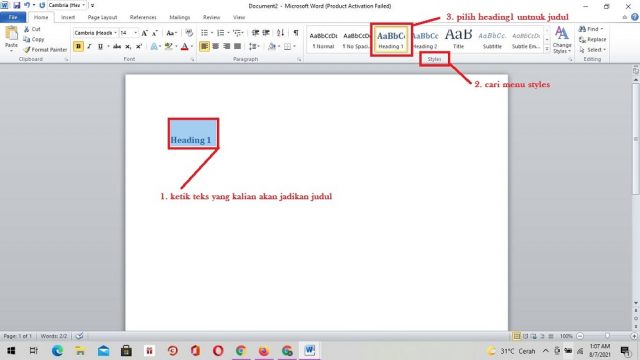640x360 pixels.
Task: Toggle Bold formatting on selected text
Action: [78, 46]
